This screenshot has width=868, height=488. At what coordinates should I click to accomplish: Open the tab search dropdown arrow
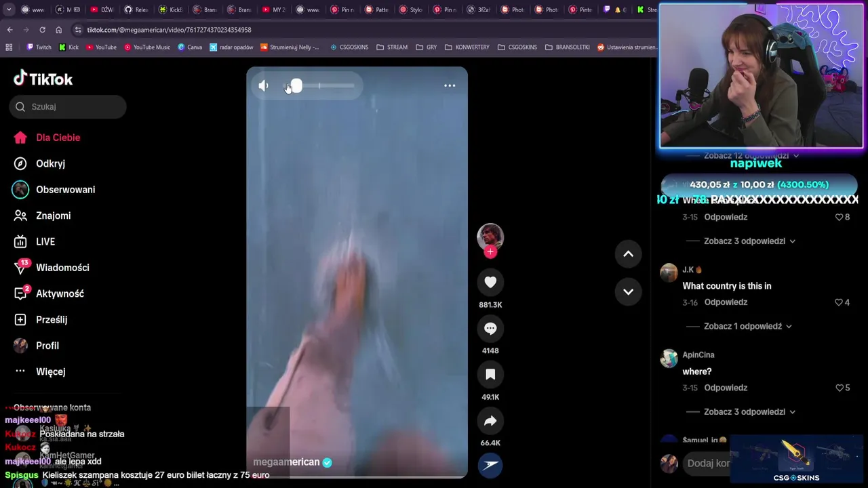point(8,9)
